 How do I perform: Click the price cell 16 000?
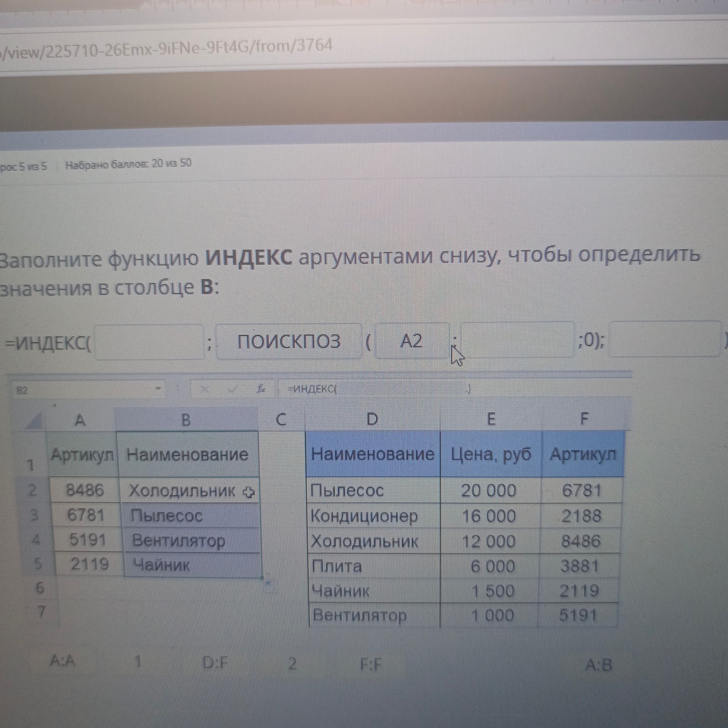tap(490, 516)
